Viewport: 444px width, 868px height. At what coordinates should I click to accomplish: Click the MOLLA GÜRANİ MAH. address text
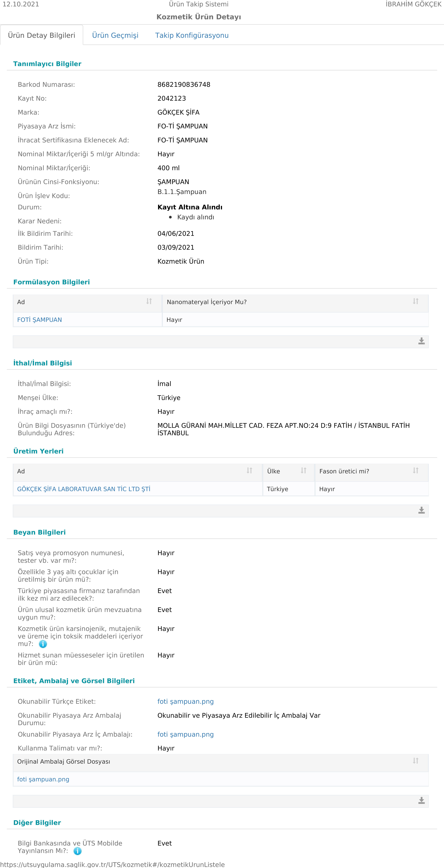[284, 429]
